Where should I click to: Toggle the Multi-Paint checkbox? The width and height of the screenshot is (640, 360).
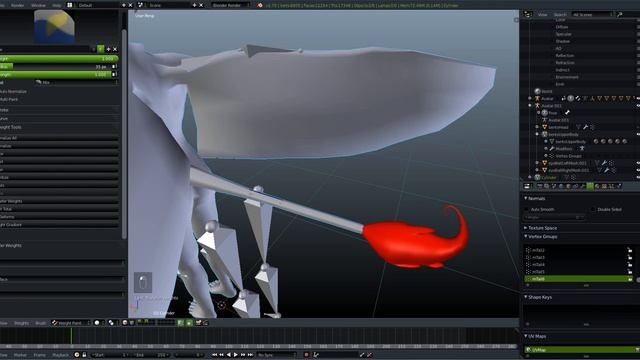pyautogui.click(x=9, y=99)
